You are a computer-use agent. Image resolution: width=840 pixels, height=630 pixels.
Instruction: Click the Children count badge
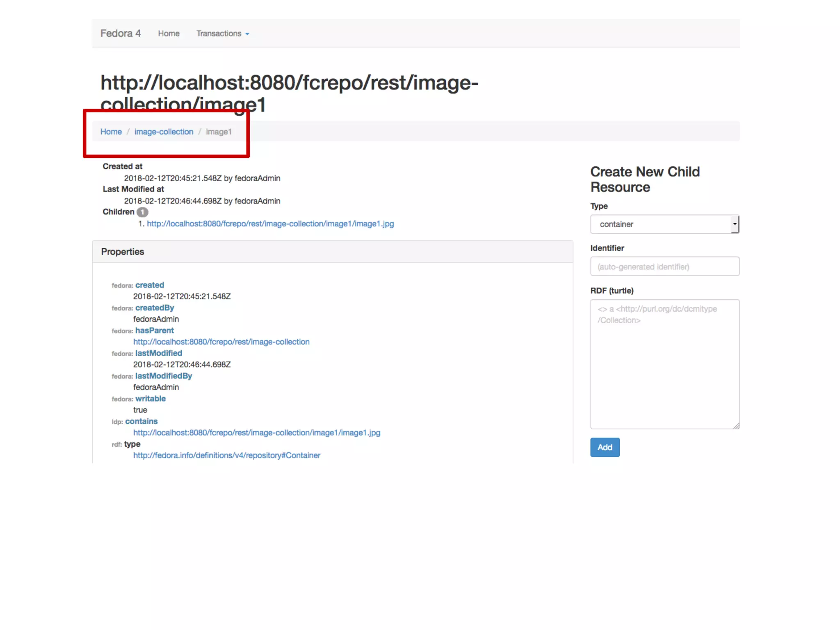pyautogui.click(x=142, y=212)
